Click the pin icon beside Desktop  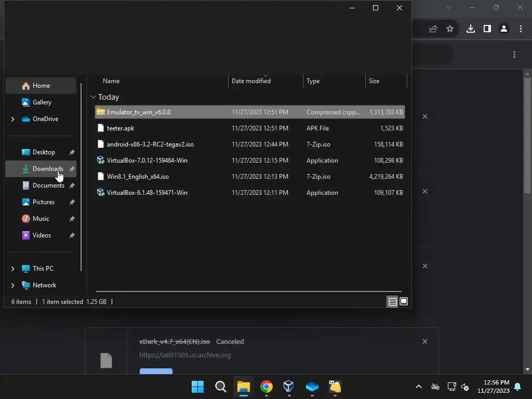coord(72,152)
